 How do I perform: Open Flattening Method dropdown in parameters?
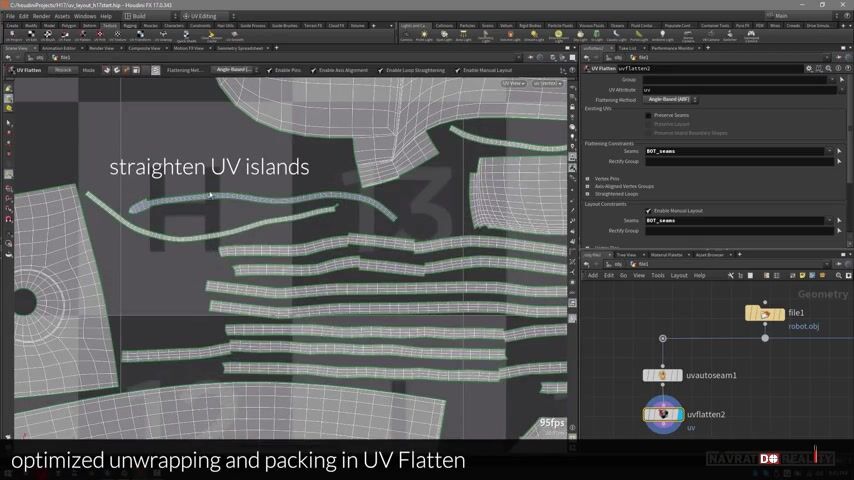pos(671,100)
